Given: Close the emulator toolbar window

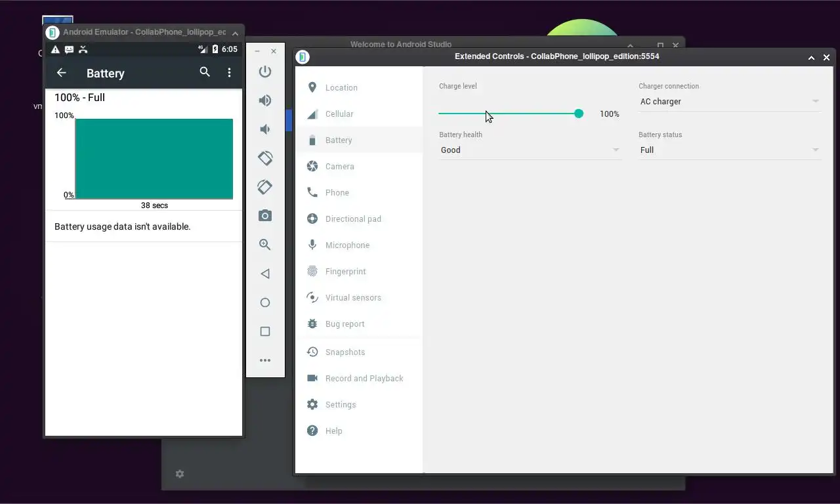Looking at the screenshot, I should 274,51.
